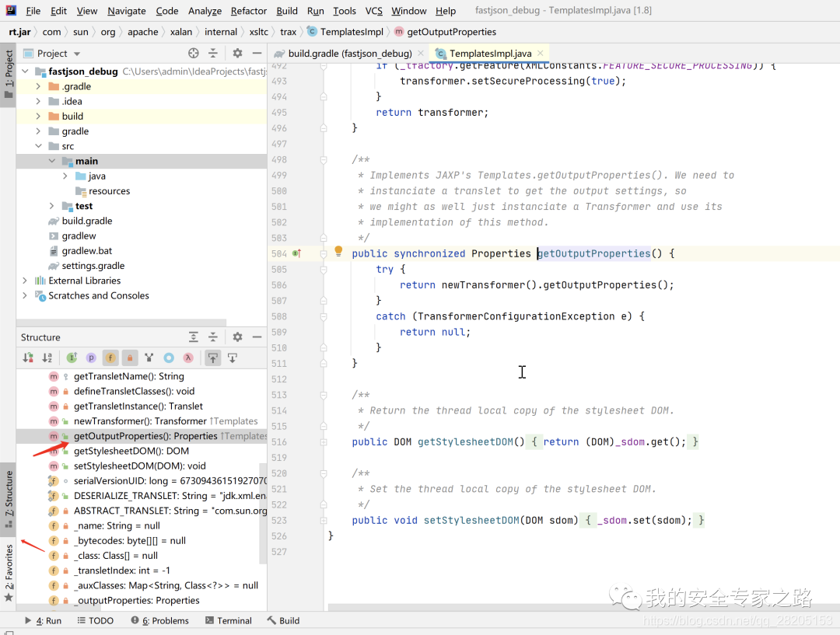Switch to build.gradle (fastjson_debug) tab

pos(349,53)
